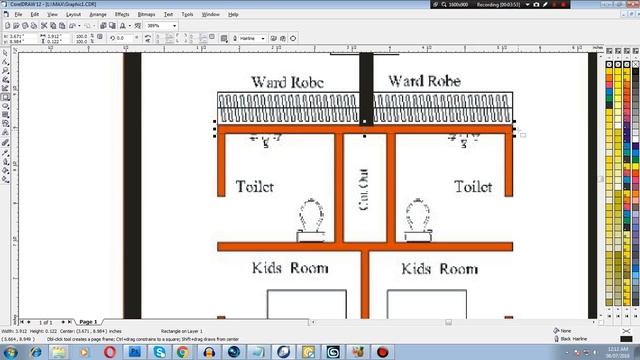Screen dimensions: 640x360
Task: Open the Tools menu
Action: tap(187, 14)
